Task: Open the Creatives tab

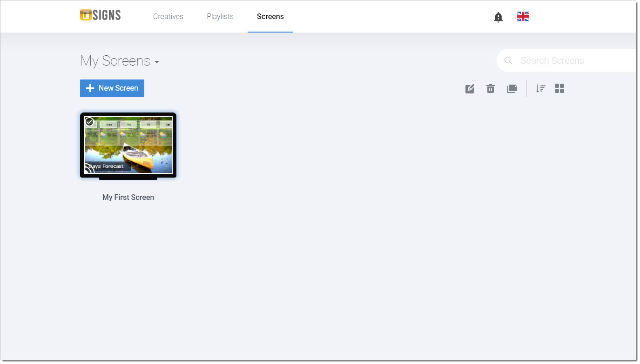Action: pos(168,17)
